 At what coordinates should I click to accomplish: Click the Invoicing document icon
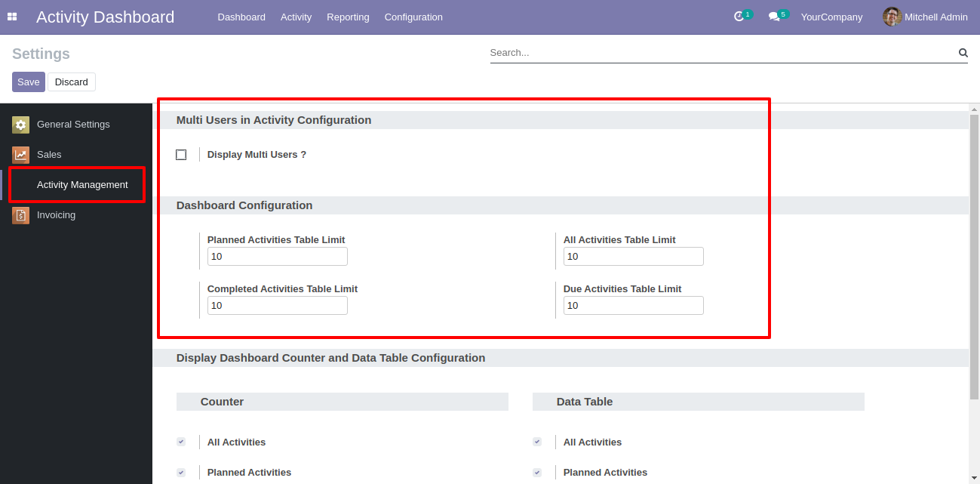click(x=20, y=215)
